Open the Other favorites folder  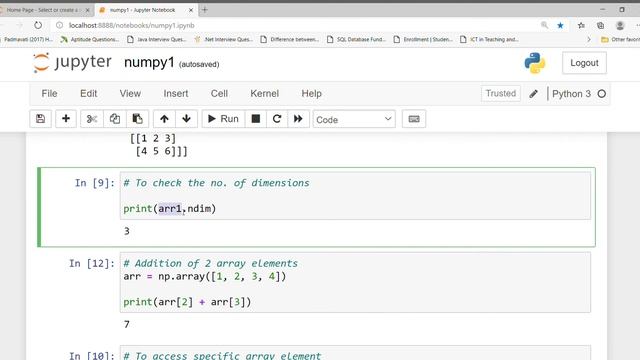(x=620, y=40)
